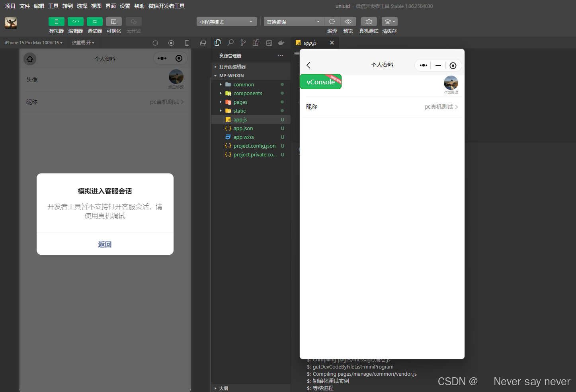Click the user avatar in the toolbar
Screen dimensions: 576x392
(11, 23)
